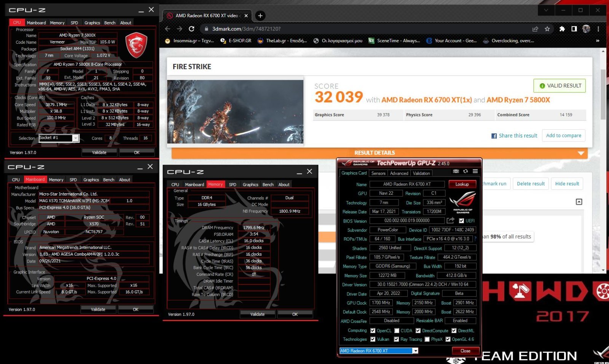Toggle the OpenGL 4.6 checkbox
Viewport: 609px width, 364px height.
click(448, 339)
